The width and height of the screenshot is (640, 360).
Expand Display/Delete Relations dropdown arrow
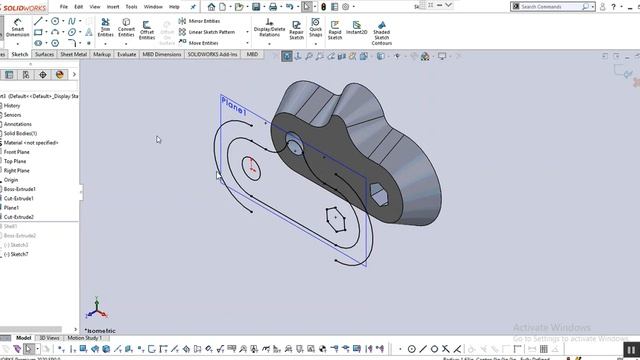click(x=269, y=43)
